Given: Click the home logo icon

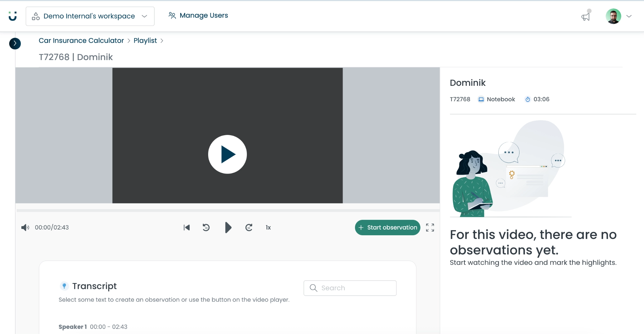Looking at the screenshot, I should click(13, 16).
